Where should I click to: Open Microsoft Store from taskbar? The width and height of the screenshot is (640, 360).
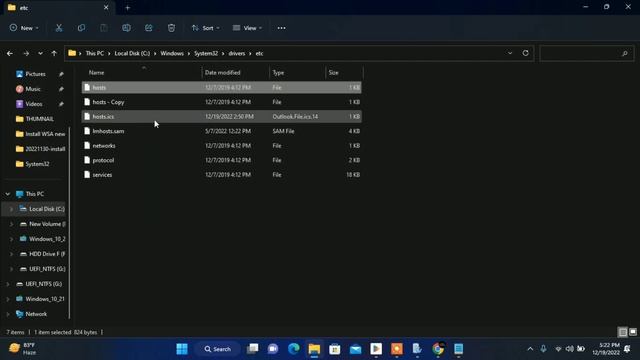click(335, 349)
